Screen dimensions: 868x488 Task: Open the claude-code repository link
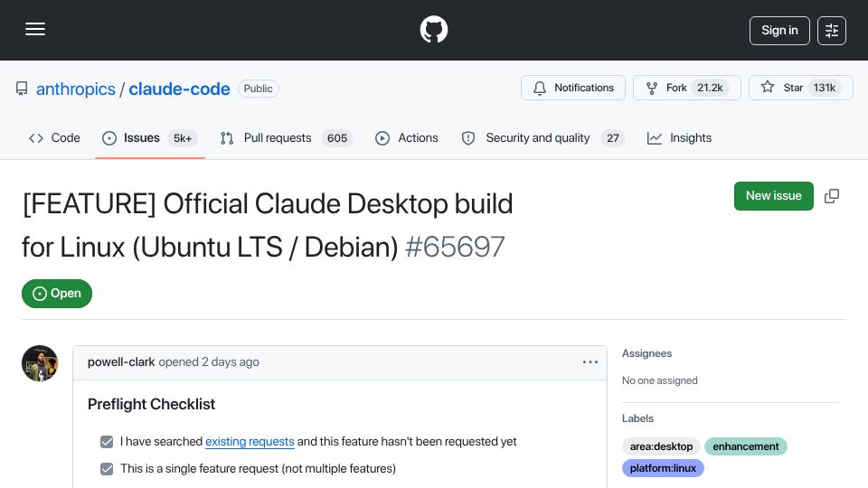click(179, 89)
